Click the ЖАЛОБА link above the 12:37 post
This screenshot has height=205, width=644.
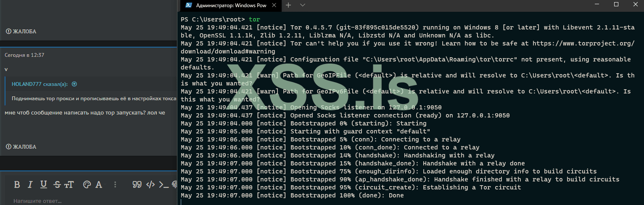tap(21, 32)
